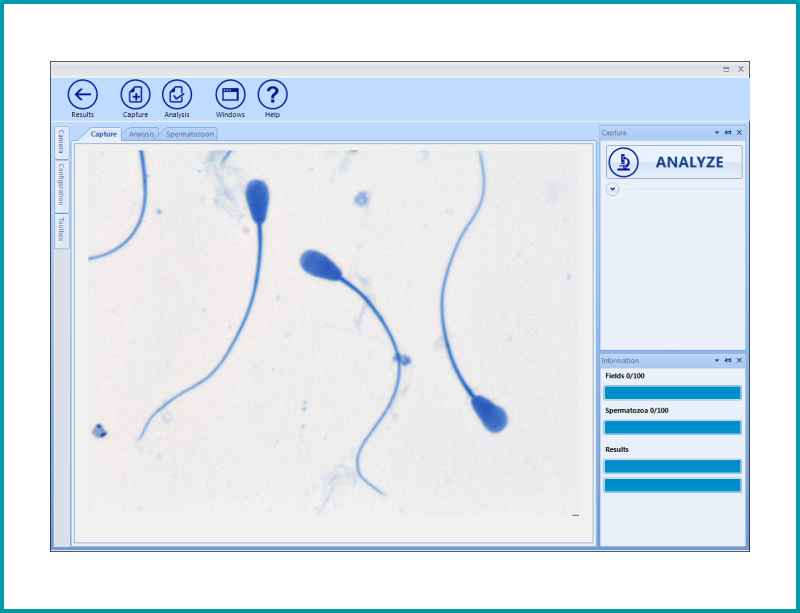The width and height of the screenshot is (800, 613).
Task: Pin the Capture panel
Action: click(x=728, y=133)
